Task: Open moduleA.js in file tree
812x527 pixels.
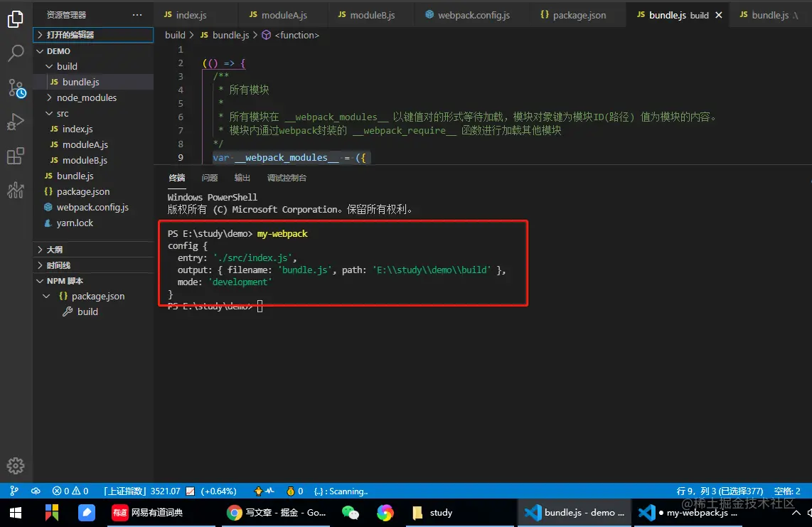Action: (x=93, y=144)
